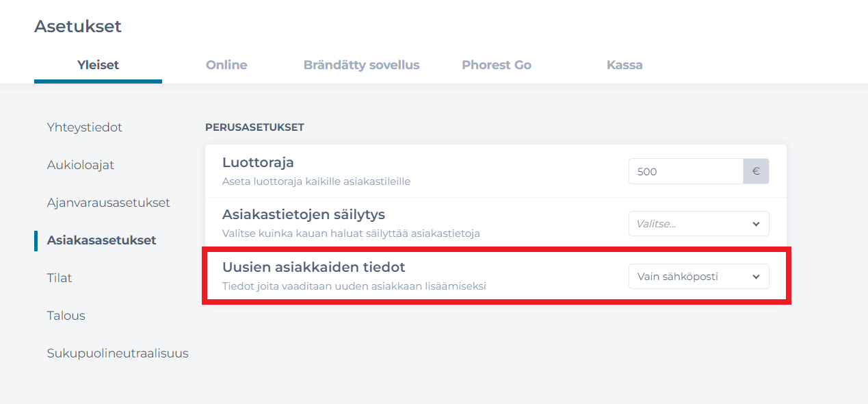The image size is (868, 404).
Task: Open the Brändätty sovellus tab
Action: point(361,64)
